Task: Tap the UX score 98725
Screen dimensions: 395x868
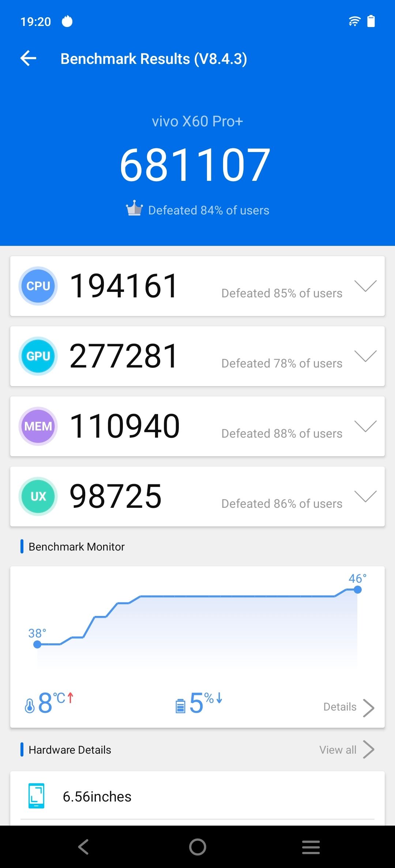Action: point(116,496)
